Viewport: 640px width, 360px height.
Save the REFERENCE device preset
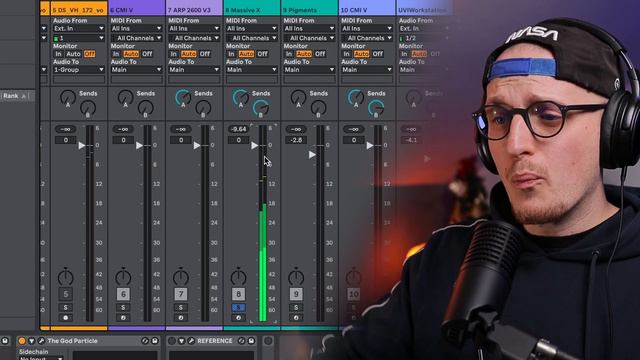coord(251,340)
